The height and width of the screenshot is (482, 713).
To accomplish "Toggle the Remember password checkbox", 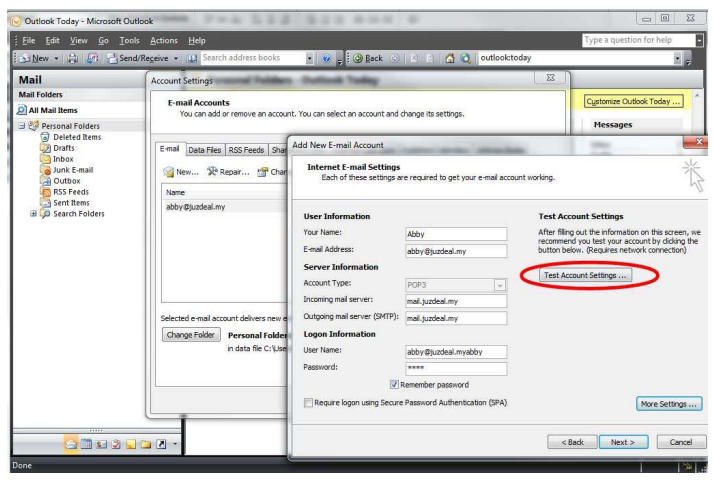I will pyautogui.click(x=394, y=385).
